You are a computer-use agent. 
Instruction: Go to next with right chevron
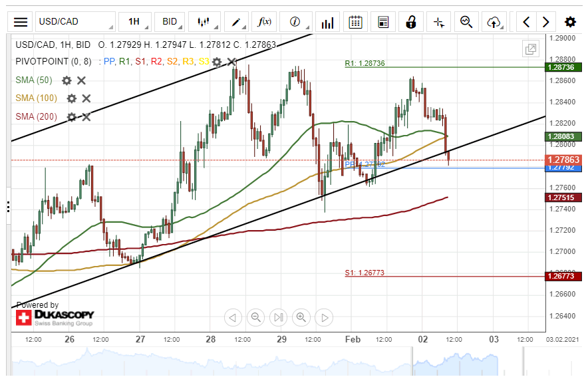pos(546,22)
